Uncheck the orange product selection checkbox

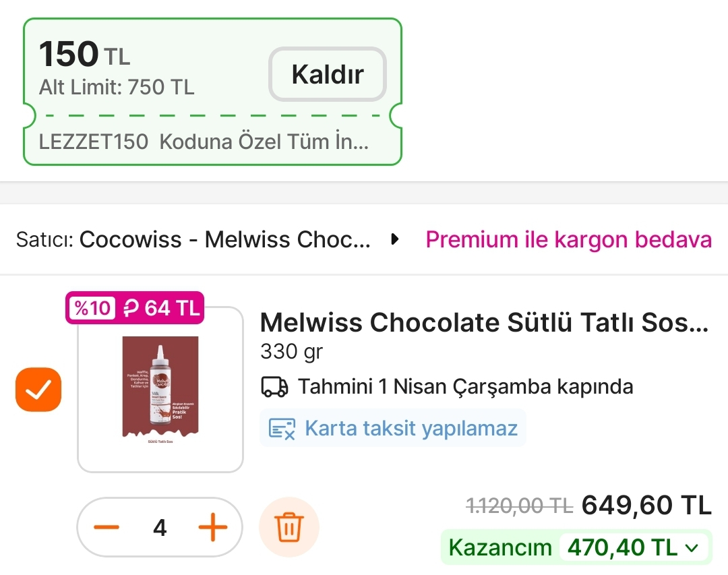(x=38, y=390)
